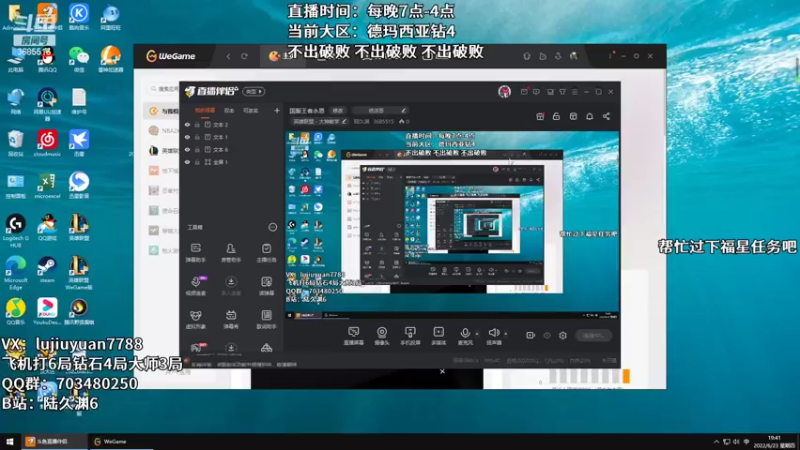Open the WeGame more options menu
Viewport: 800px width, 450px height.
point(610,56)
